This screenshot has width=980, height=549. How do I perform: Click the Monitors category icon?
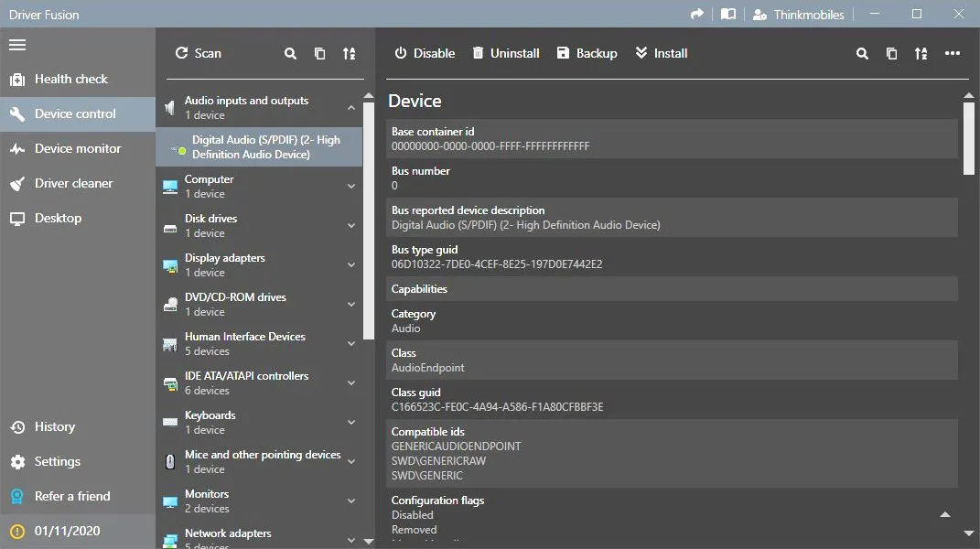(170, 501)
